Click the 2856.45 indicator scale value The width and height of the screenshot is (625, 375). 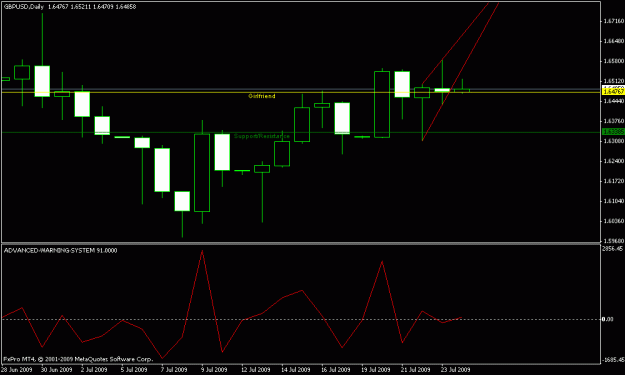(x=613, y=249)
